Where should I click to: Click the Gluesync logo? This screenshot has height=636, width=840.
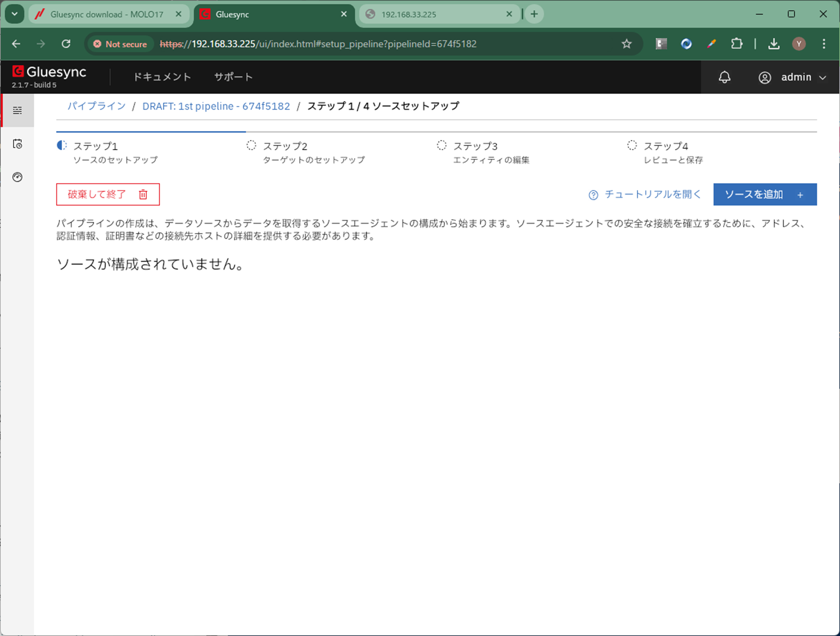(x=49, y=72)
